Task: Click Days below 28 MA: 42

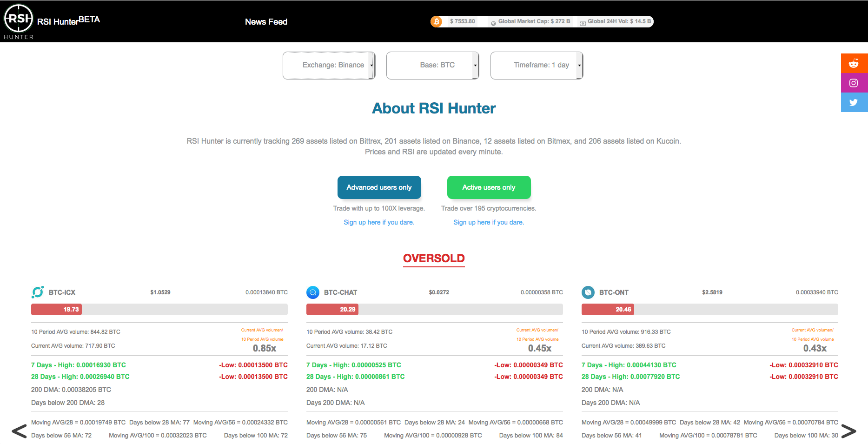Action: 710,423
